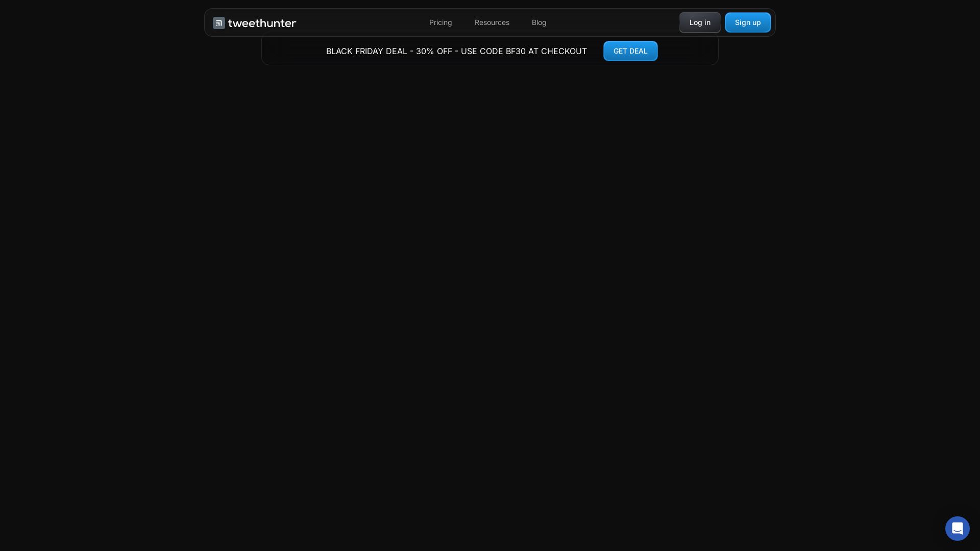Viewport: 980px width, 551px height.
Task: Click the tweethunter wordmark text
Action: 262,23
